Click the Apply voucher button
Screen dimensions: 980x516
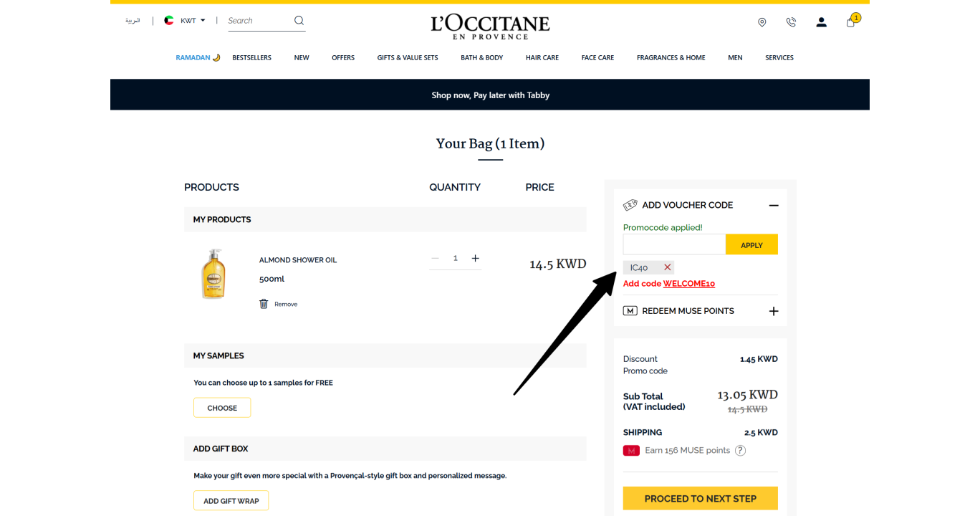751,244
